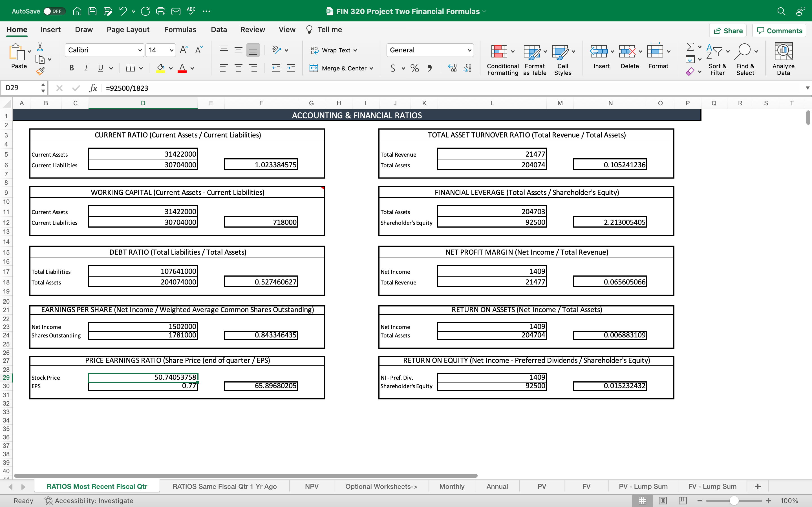Click the Share button
This screenshot has height=507, width=812.
[x=728, y=30]
